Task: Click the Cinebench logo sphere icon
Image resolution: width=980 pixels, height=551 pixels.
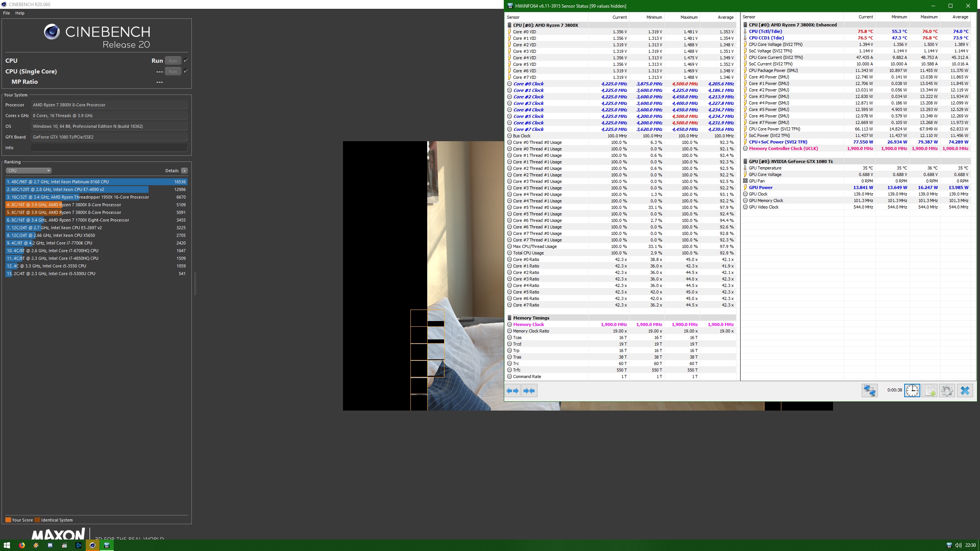Action: point(52,32)
